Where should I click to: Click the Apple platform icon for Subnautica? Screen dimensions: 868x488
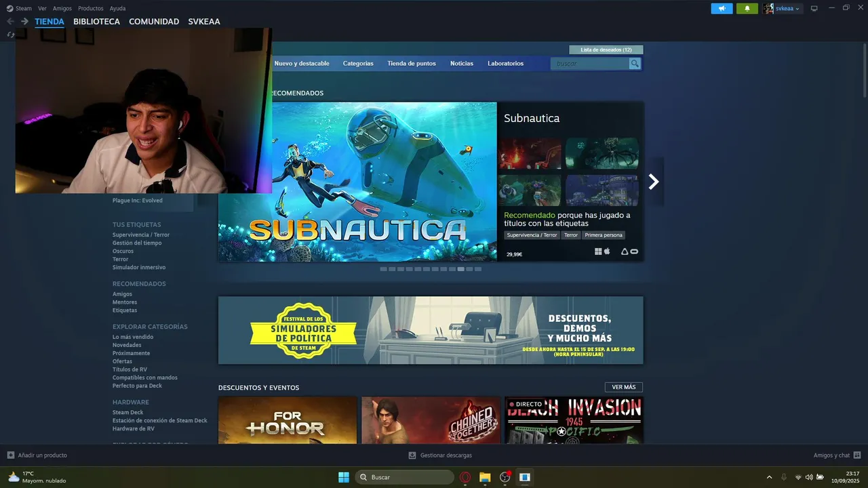[607, 251]
